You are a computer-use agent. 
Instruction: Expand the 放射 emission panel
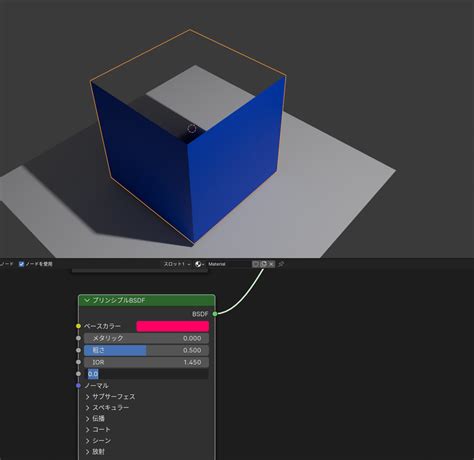95,452
